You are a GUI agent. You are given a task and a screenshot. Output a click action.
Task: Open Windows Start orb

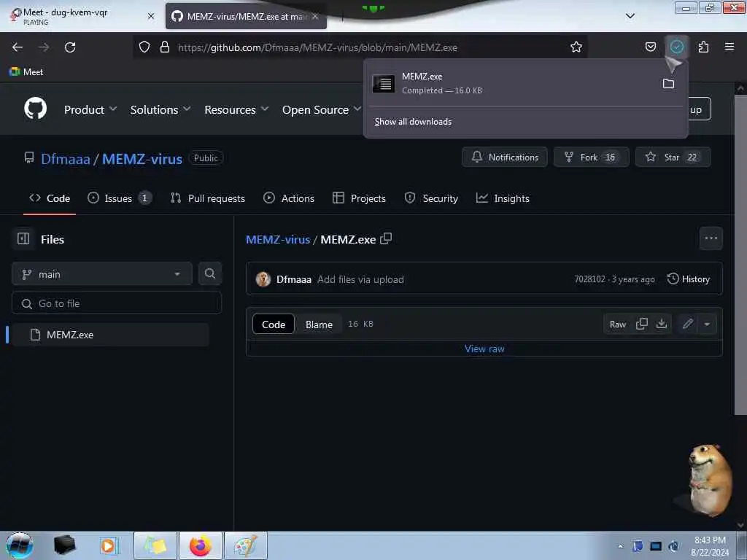click(x=20, y=545)
